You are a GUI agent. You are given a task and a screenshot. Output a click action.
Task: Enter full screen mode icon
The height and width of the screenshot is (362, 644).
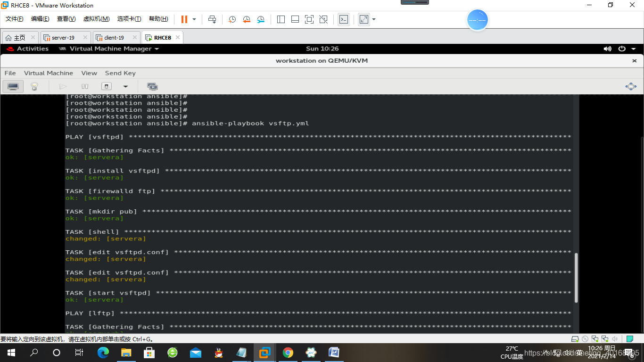[309, 19]
